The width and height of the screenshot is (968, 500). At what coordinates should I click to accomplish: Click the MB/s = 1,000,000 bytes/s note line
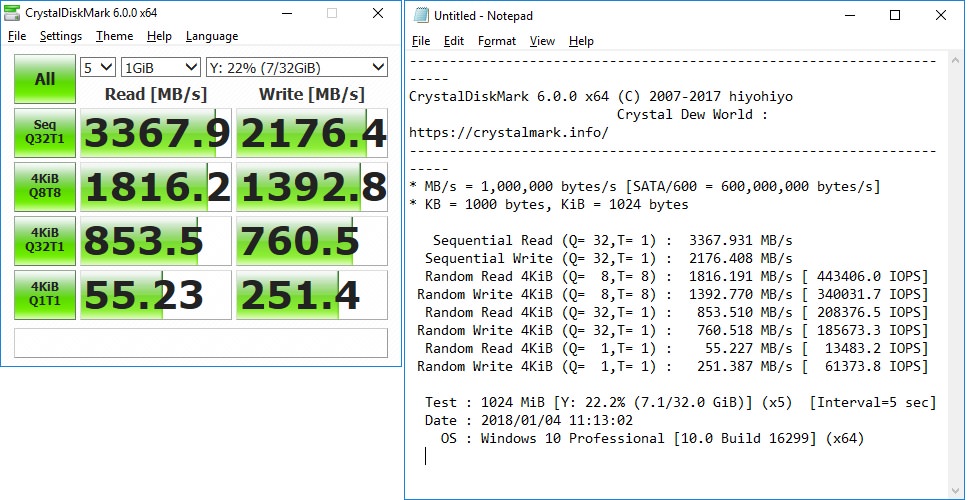coord(645,186)
